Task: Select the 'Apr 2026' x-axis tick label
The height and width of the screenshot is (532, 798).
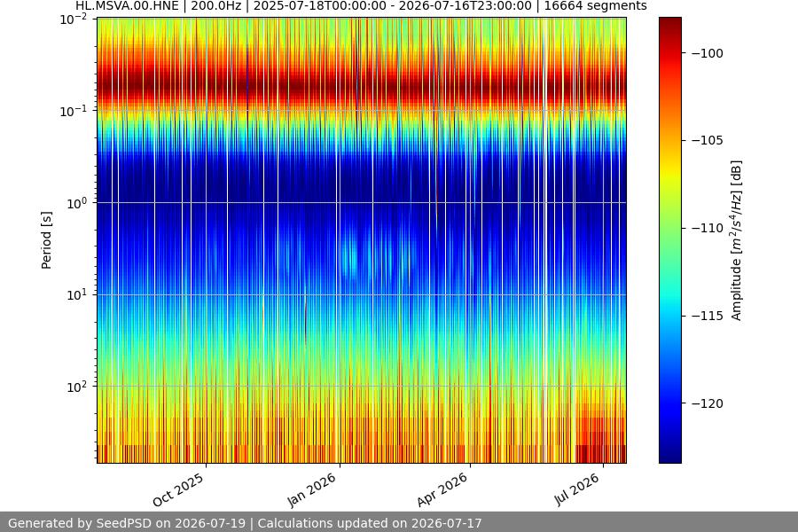Action: 442,489
